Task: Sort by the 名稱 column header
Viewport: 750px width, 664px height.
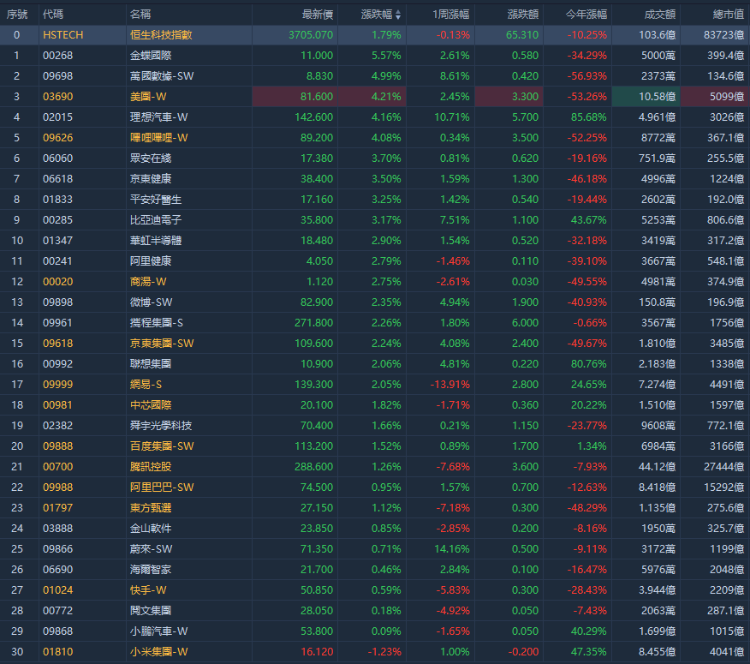Action: click(140, 15)
